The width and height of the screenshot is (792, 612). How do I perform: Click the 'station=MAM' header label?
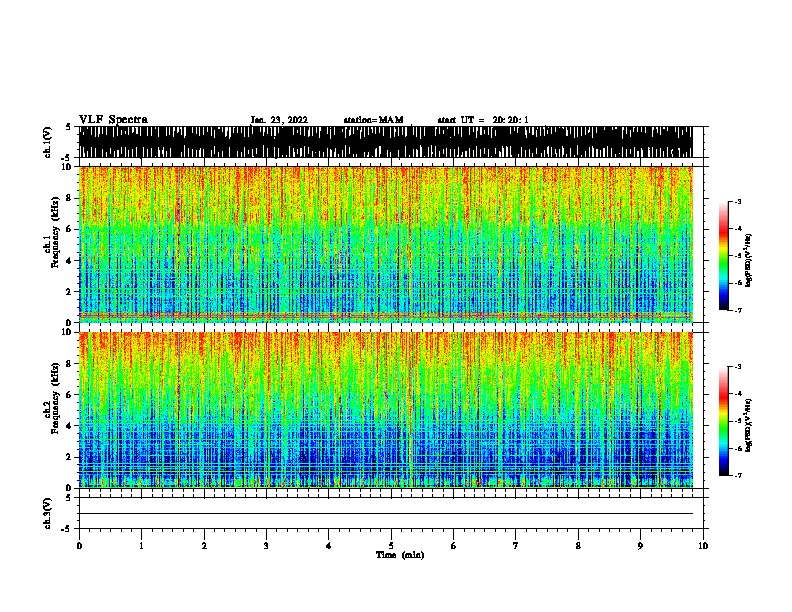pos(373,120)
